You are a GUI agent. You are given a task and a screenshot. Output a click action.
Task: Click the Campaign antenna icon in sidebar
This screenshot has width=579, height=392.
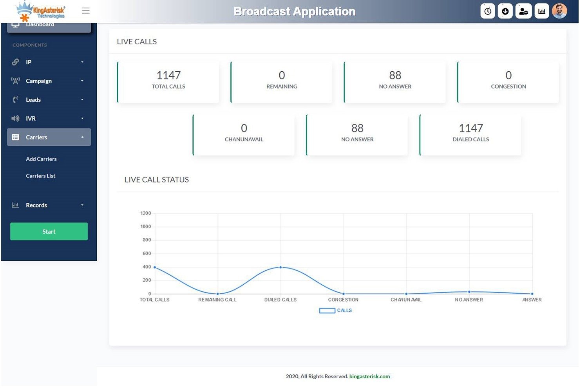(x=15, y=81)
